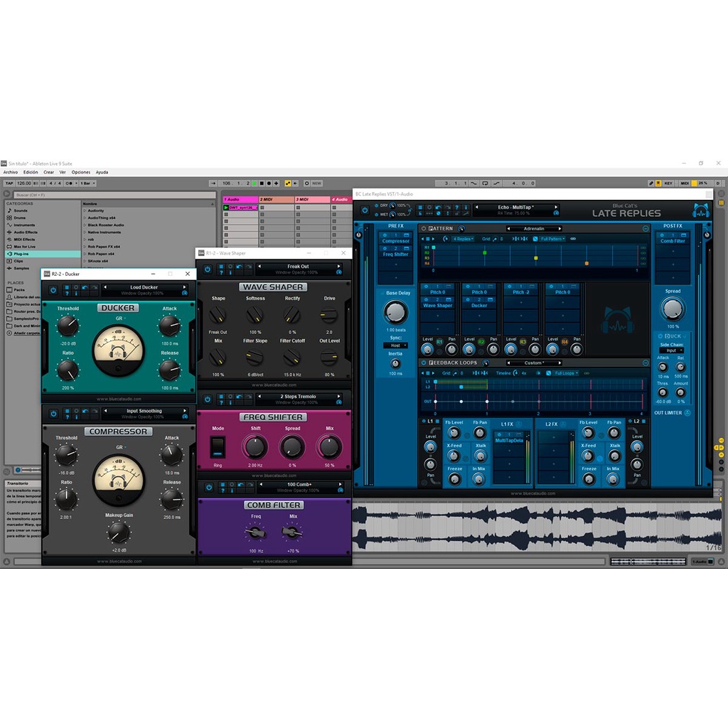Image resolution: width=728 pixels, height=728 pixels.
Task: Click the Ducker undo arrow icon
Action: 85,287
